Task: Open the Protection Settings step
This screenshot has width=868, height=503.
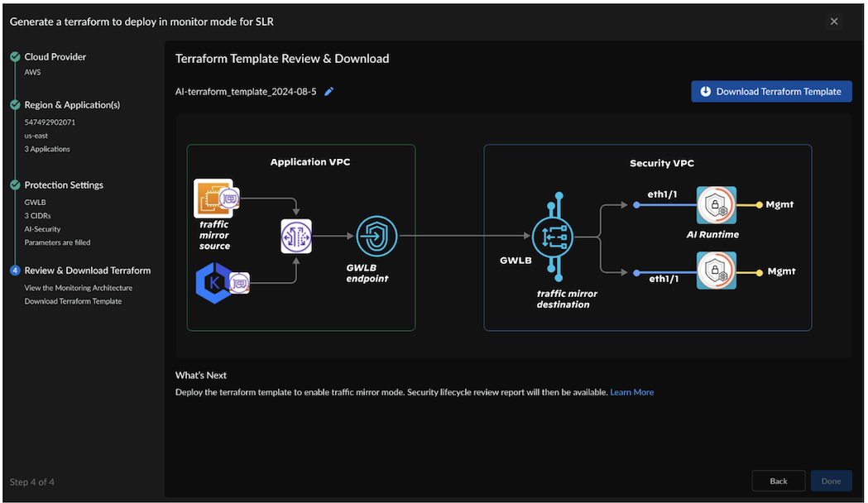Action: click(64, 185)
